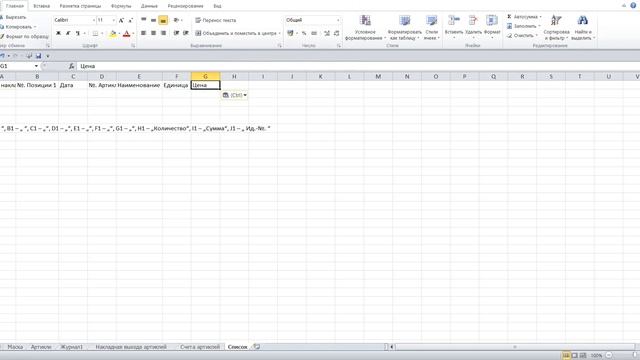Click accounting number format icon

click(x=290, y=33)
